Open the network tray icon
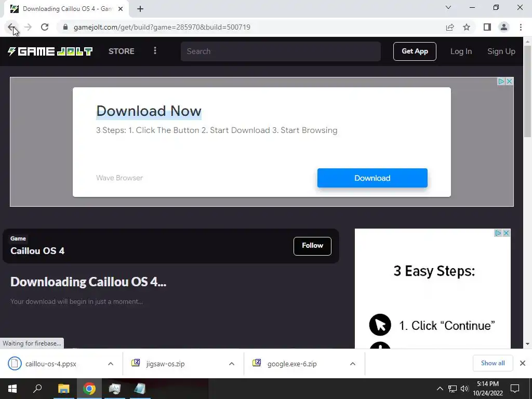 click(453, 389)
